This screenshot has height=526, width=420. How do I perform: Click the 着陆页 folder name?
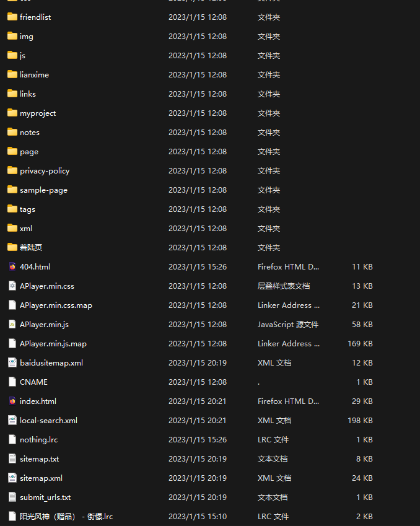point(31,248)
